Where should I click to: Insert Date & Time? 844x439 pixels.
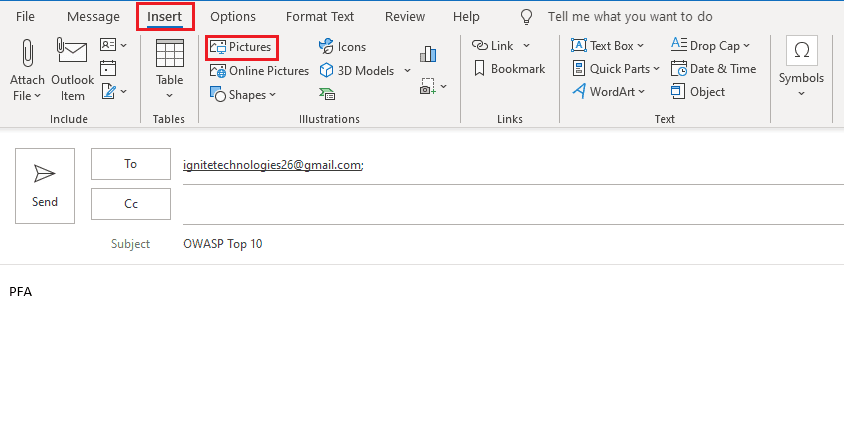713,69
